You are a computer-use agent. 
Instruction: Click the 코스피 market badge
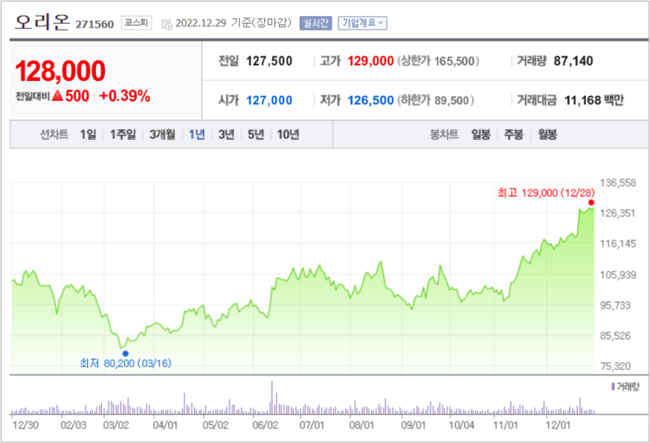[x=136, y=23]
